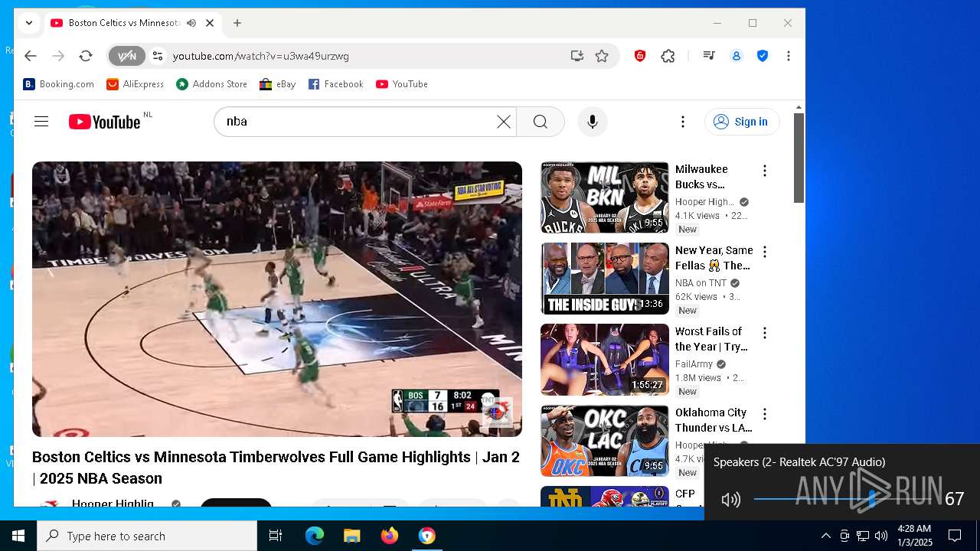The height and width of the screenshot is (551, 980).
Task: Open the Booking.com bookmark
Action: click(x=59, y=84)
